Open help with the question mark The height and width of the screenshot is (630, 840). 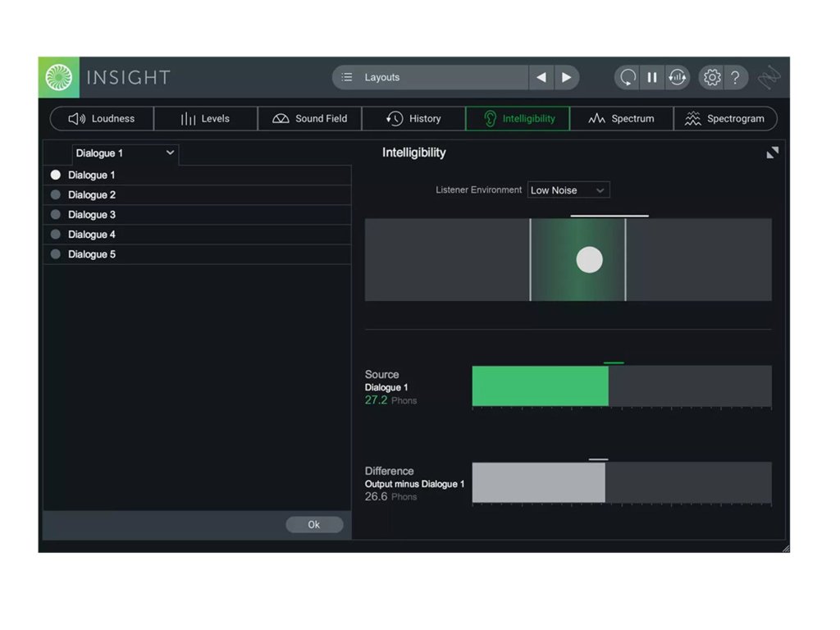click(x=736, y=77)
